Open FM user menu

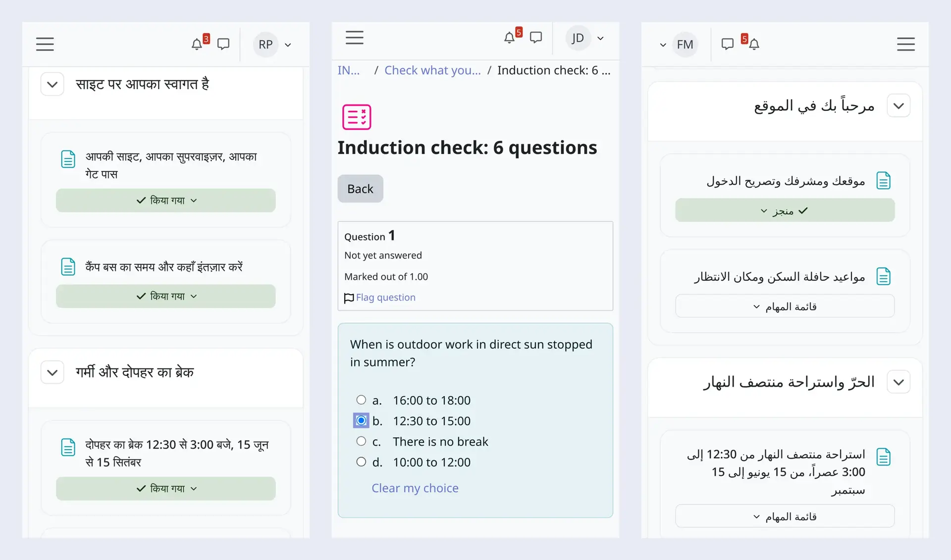coord(679,45)
